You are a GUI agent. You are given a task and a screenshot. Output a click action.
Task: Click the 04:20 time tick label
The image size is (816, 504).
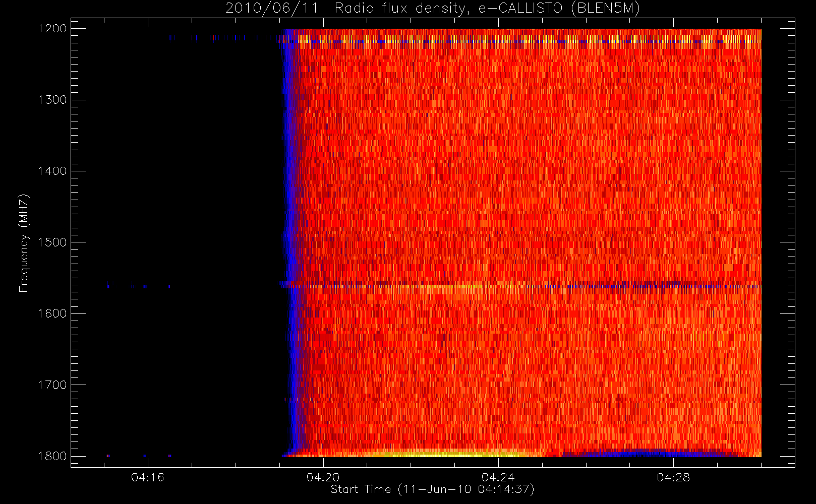(x=323, y=477)
